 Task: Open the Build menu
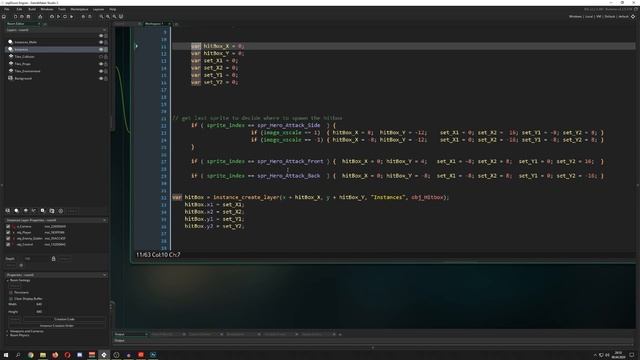tap(32, 9)
